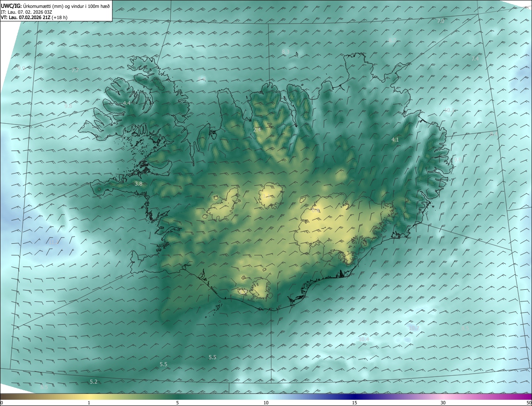Click the 7.4 value in the northeast sea
The image size is (532, 406).
pyautogui.click(x=475, y=59)
